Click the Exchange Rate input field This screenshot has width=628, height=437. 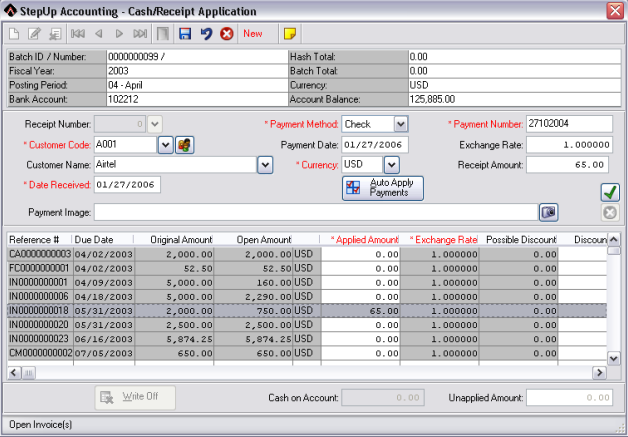569,145
